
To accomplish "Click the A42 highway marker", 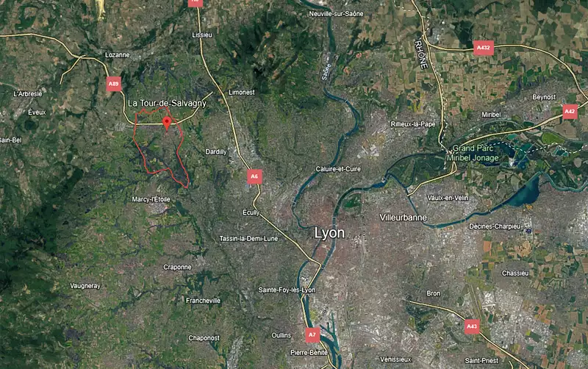I will (x=570, y=112).
